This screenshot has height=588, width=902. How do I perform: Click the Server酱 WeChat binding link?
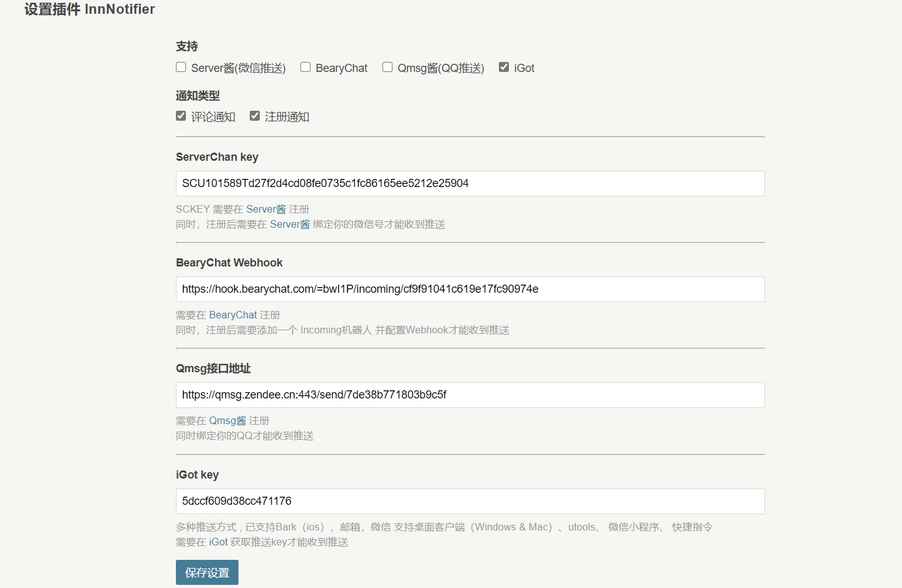pos(290,224)
